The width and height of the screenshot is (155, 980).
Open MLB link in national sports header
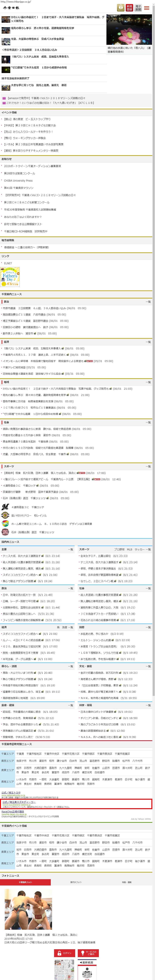130,549
